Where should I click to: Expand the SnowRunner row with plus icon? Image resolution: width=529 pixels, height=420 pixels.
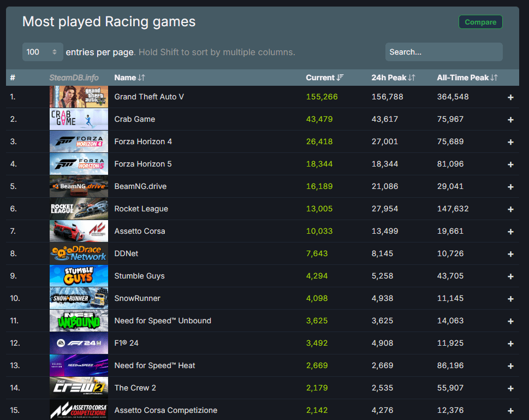pyautogui.click(x=510, y=299)
